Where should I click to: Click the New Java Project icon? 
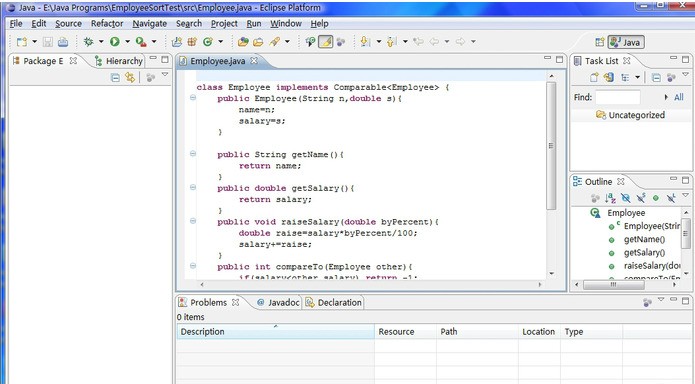[177, 42]
